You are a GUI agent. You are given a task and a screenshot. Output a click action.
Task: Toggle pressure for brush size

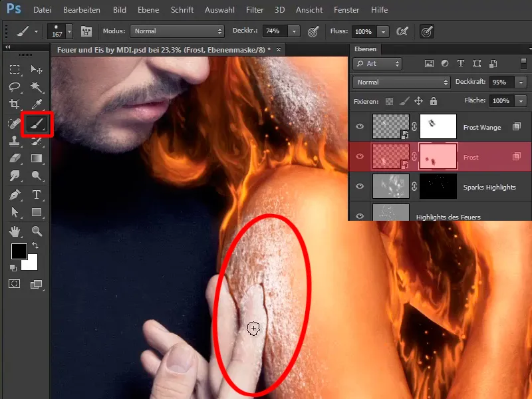[427, 31]
